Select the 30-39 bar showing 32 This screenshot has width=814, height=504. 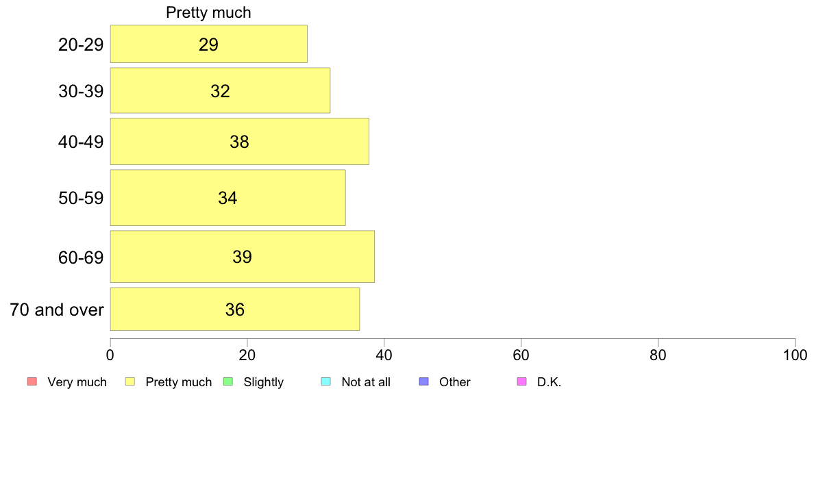(x=220, y=90)
